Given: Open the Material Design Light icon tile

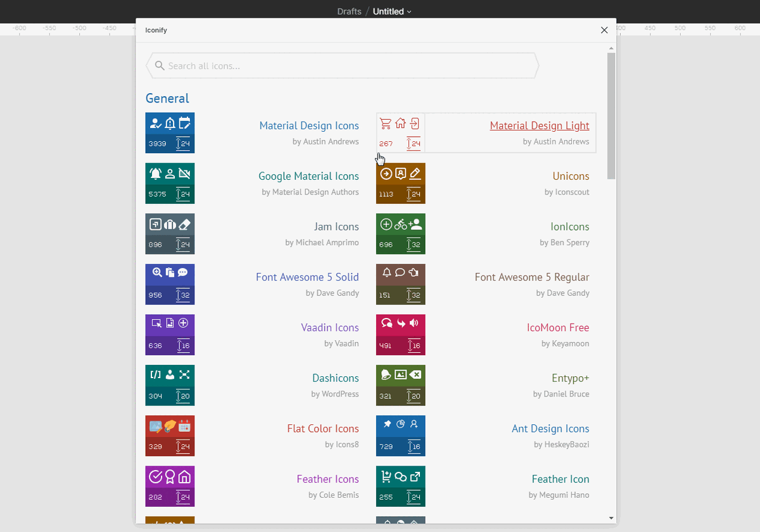Looking at the screenshot, I should (400, 133).
